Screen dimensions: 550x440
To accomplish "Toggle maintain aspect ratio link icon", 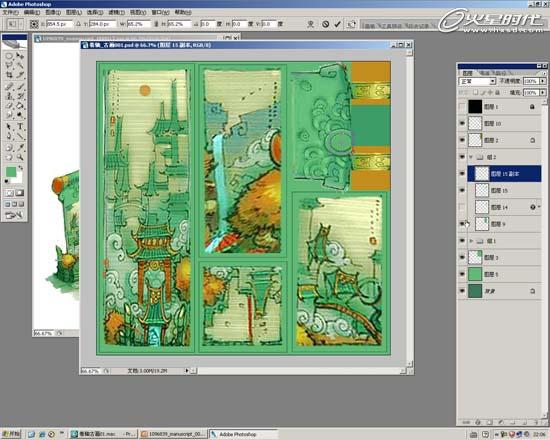I will 156,24.
